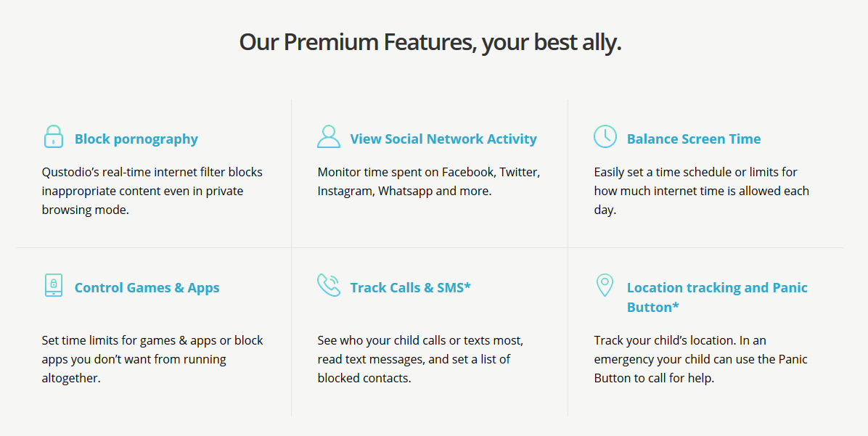Click the locked tablet icon for Games & Apps
The image size is (868, 436).
pyautogui.click(x=54, y=285)
